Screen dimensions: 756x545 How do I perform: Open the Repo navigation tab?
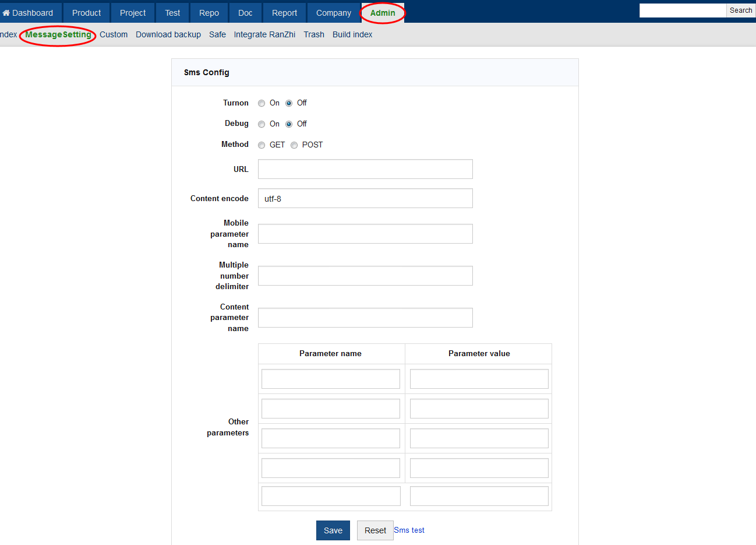click(x=209, y=13)
